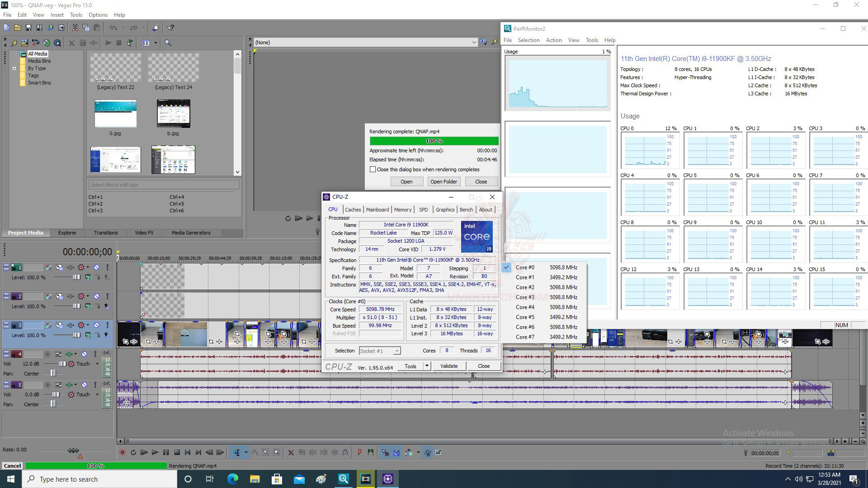Viewport: 868px width, 488px height.
Task: Click the Insert Marker icon
Action: [359, 452]
